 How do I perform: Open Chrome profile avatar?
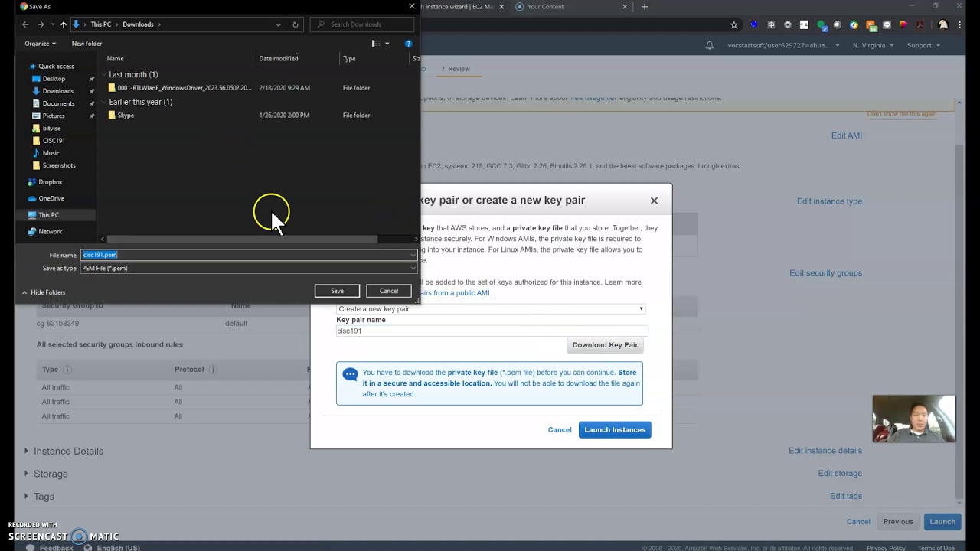tap(942, 24)
